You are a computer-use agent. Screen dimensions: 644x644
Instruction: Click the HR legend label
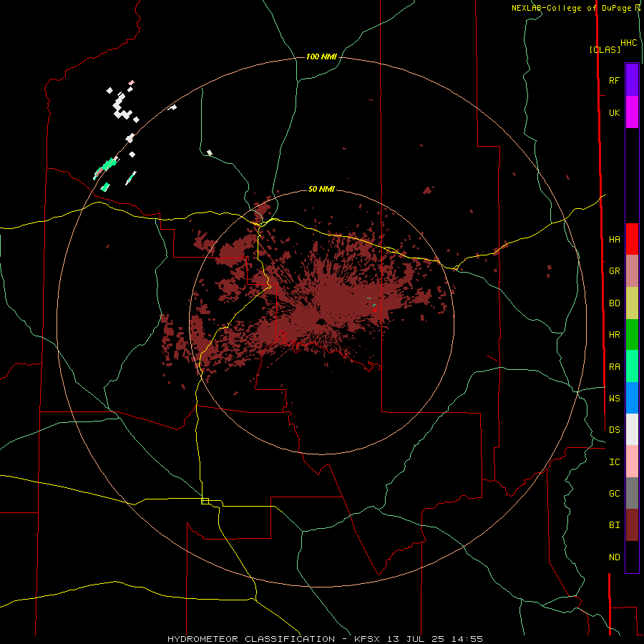[614, 335]
